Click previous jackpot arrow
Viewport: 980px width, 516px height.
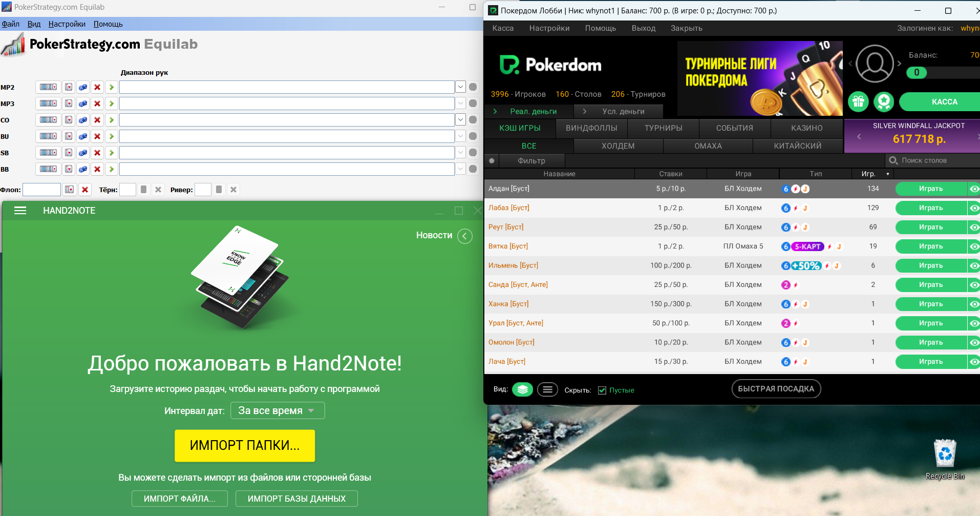pos(859,136)
